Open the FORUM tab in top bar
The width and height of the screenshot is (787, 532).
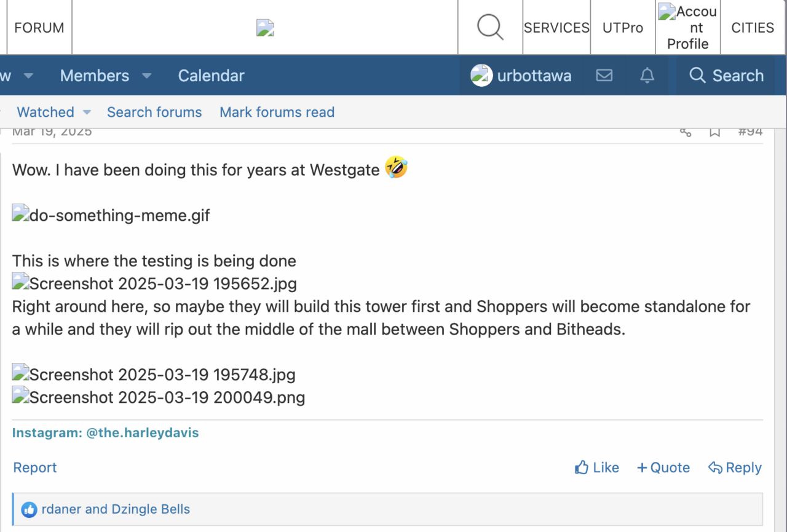39,28
